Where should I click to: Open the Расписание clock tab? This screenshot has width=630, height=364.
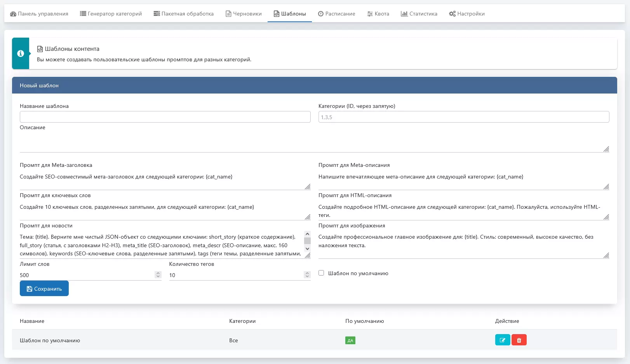[336, 14]
